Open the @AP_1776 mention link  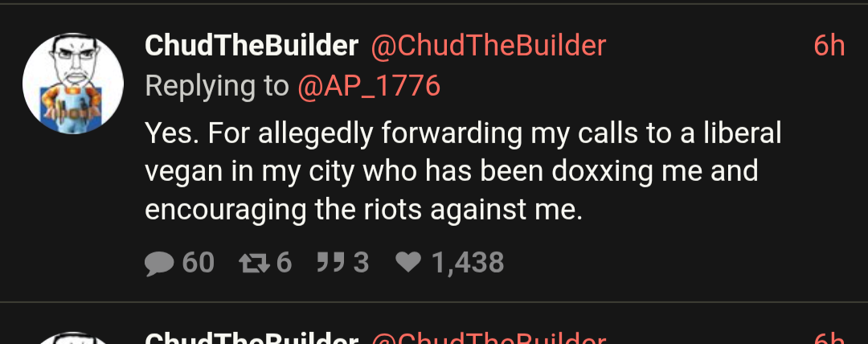(x=369, y=85)
